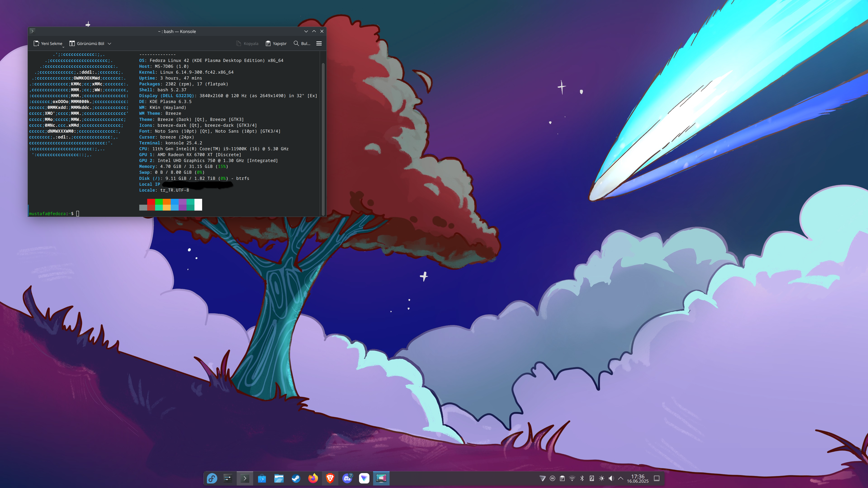Open System Settings from the taskbar
This screenshot has width=868, height=488.
tap(228, 478)
